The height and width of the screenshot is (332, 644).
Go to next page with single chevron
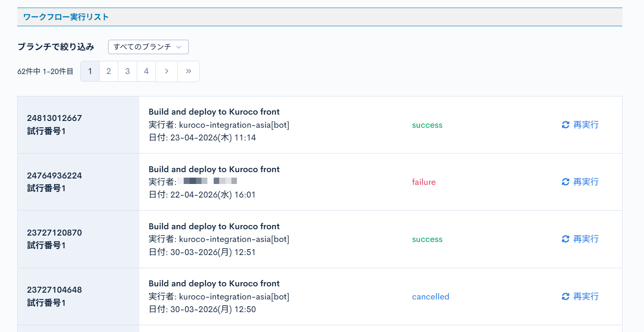tap(167, 71)
